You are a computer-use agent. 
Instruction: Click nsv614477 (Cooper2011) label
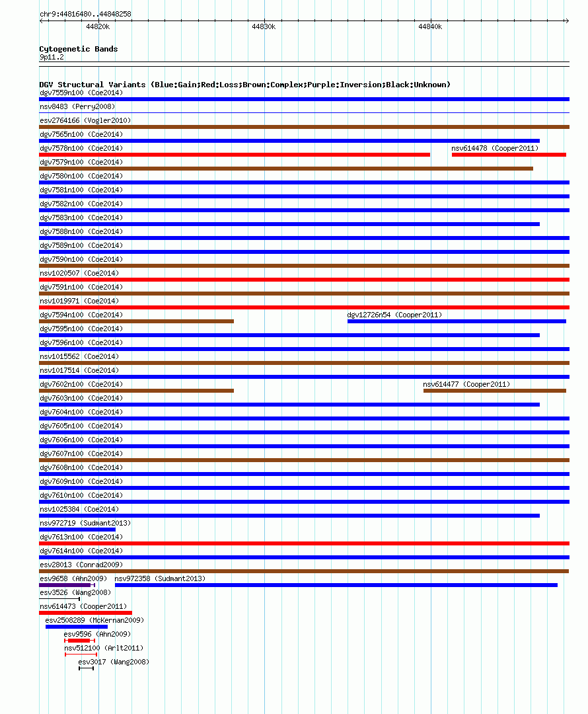point(466,384)
